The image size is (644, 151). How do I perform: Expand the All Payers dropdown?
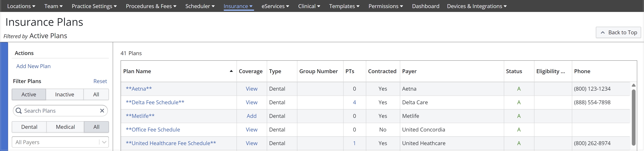click(104, 142)
